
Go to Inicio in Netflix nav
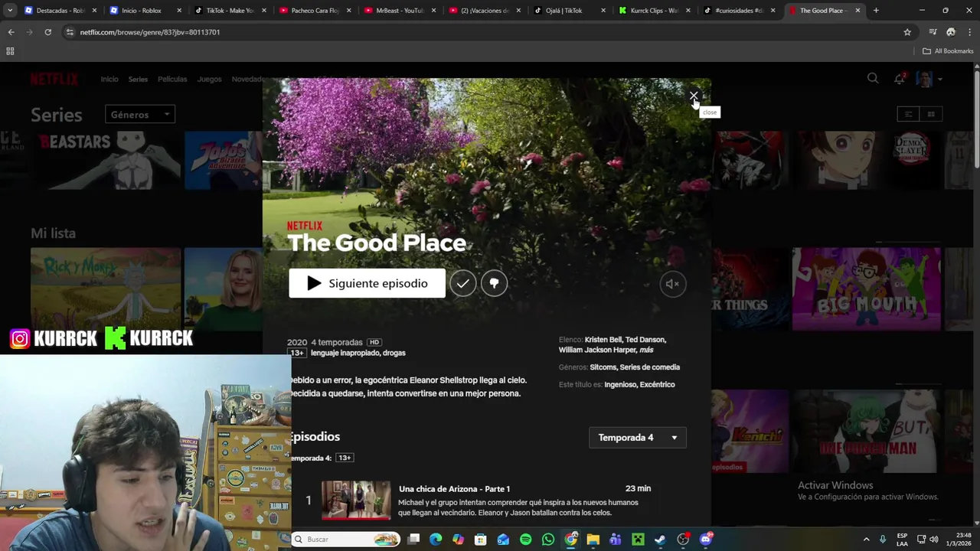pyautogui.click(x=109, y=79)
